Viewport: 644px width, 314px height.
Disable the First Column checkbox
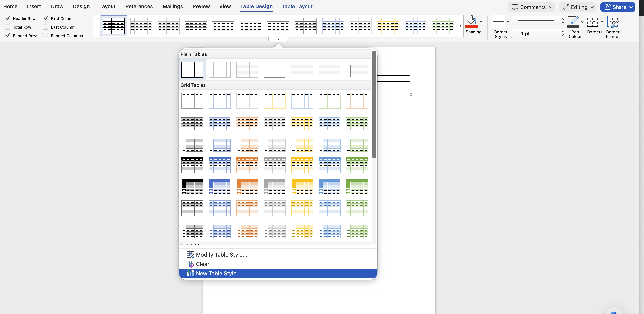tap(45, 18)
